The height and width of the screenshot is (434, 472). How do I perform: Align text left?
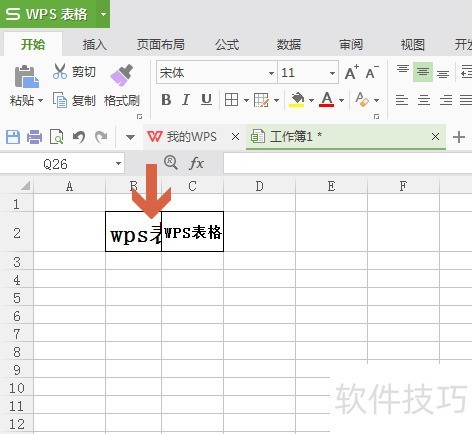402,100
